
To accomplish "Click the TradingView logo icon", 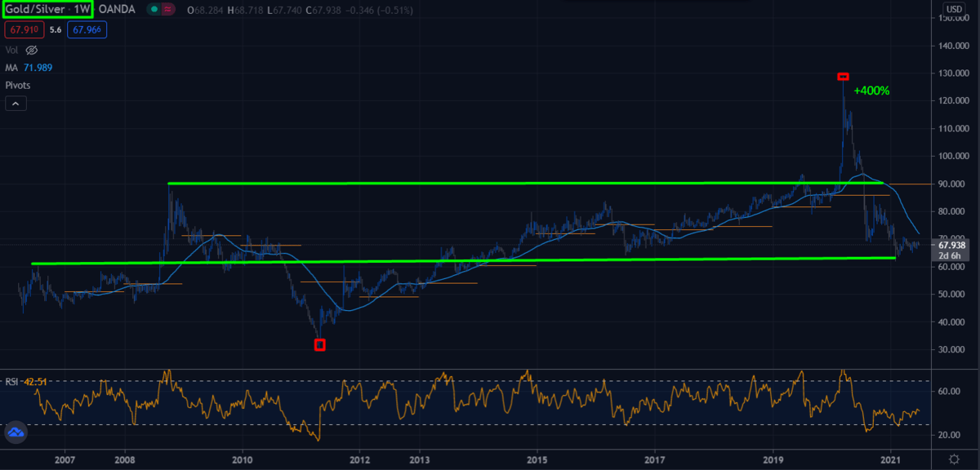I will pyautogui.click(x=16, y=433).
